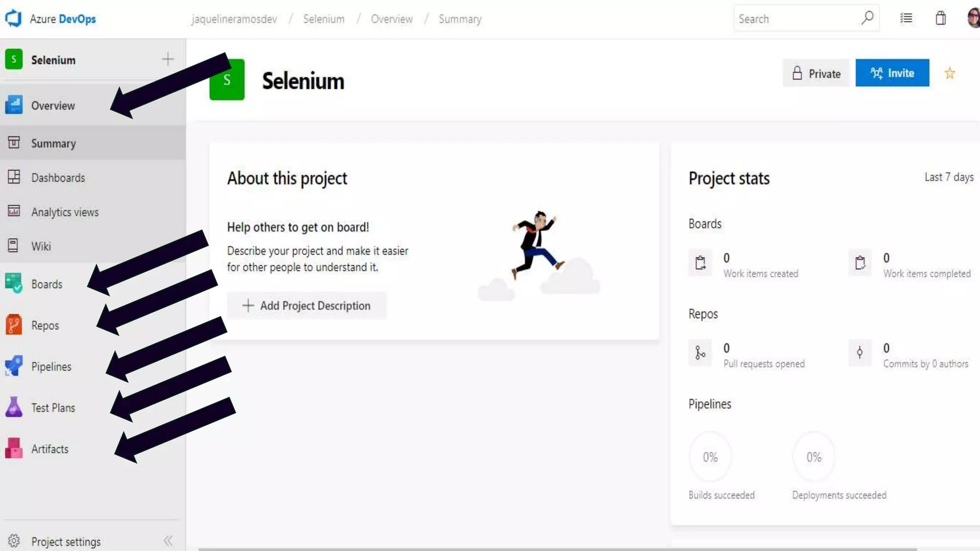
Task: Change the Last 7 days period
Action: [948, 177]
